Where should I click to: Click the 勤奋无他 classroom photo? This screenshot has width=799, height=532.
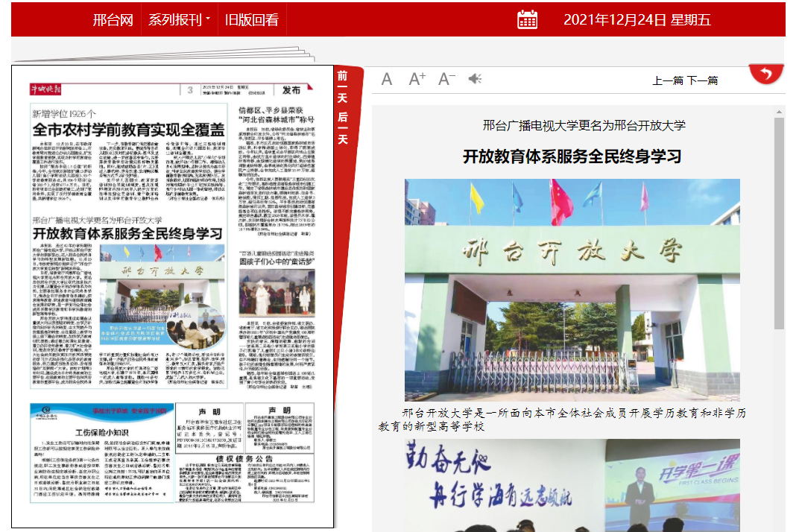coord(572,486)
